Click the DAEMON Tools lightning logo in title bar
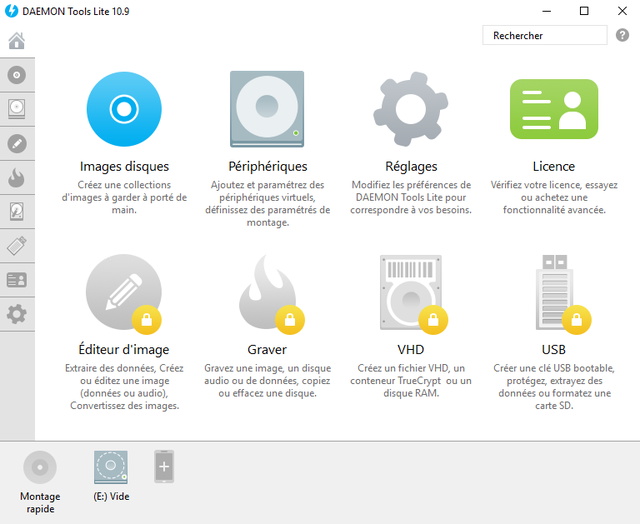Viewport: 640px width, 524px height. (x=11, y=11)
